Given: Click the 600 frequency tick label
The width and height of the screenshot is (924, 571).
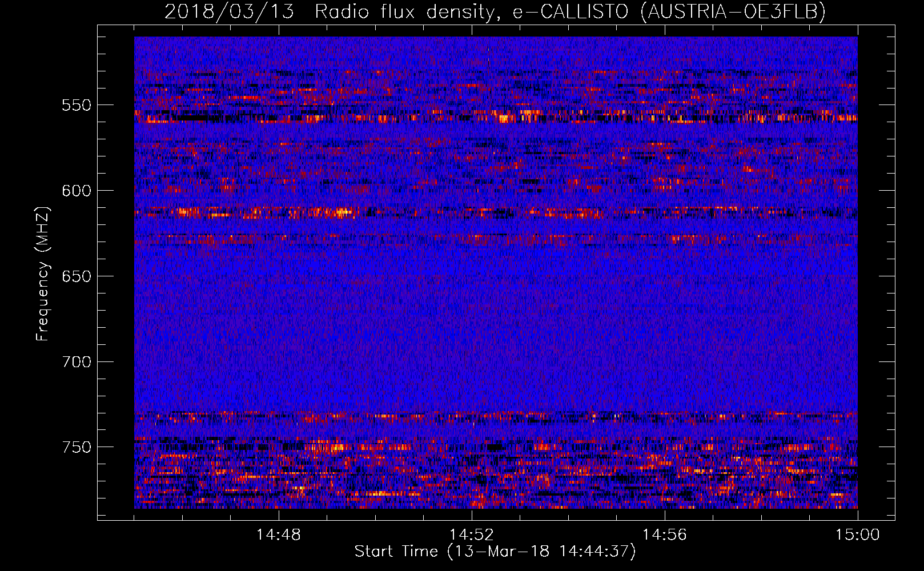Looking at the screenshot, I should click(77, 191).
